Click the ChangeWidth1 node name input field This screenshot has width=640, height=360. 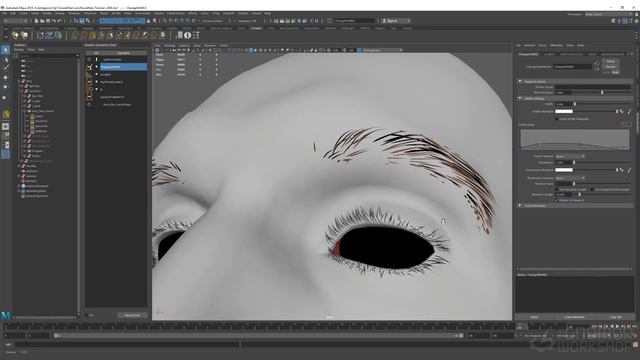[572, 67]
